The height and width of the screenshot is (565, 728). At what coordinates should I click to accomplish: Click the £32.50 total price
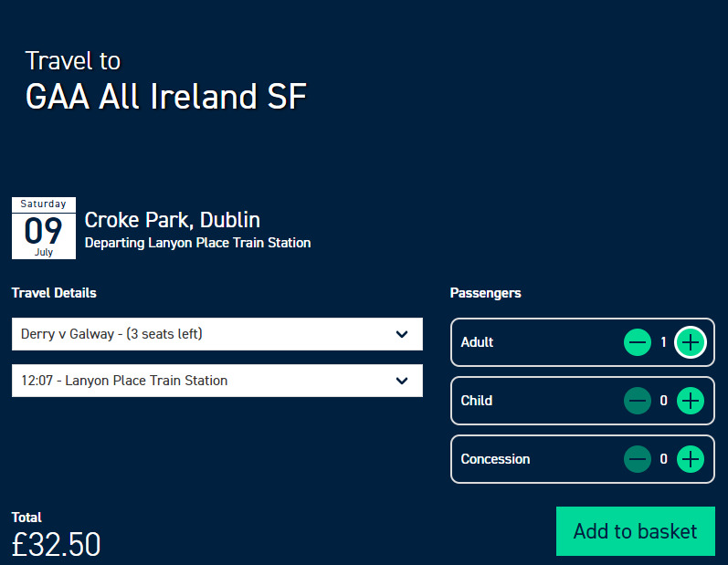(56, 544)
